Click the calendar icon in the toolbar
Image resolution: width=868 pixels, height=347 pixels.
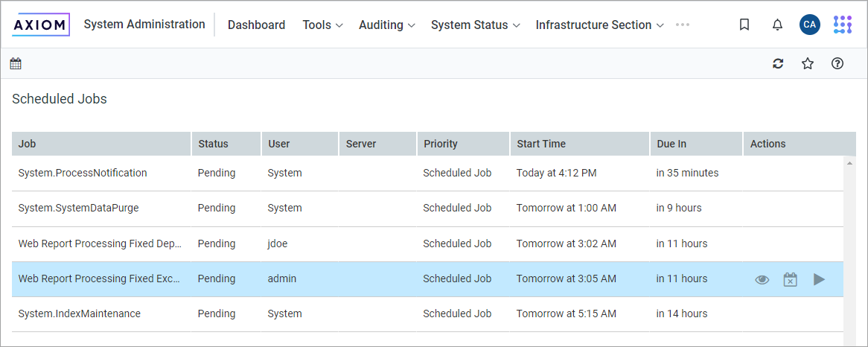click(16, 64)
